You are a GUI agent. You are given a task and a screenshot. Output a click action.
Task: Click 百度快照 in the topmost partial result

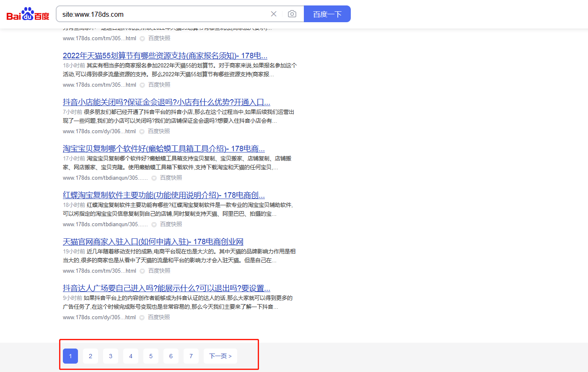(x=159, y=38)
